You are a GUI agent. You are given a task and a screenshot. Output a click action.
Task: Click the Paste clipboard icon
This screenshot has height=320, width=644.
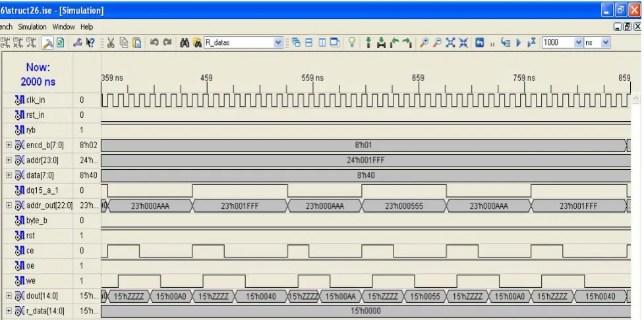(x=137, y=43)
